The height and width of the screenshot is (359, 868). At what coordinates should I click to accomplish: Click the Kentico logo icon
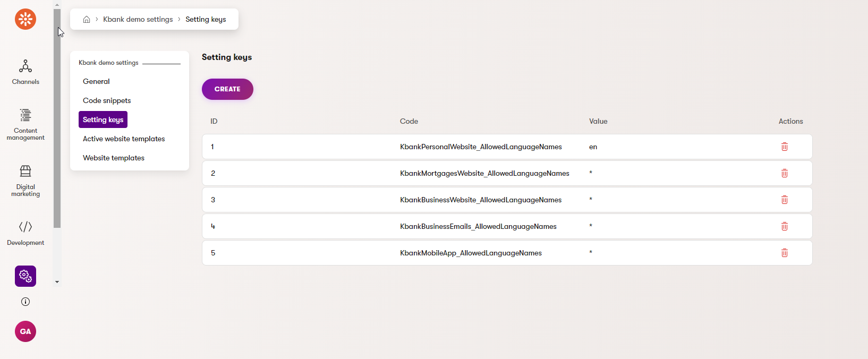[x=25, y=19]
